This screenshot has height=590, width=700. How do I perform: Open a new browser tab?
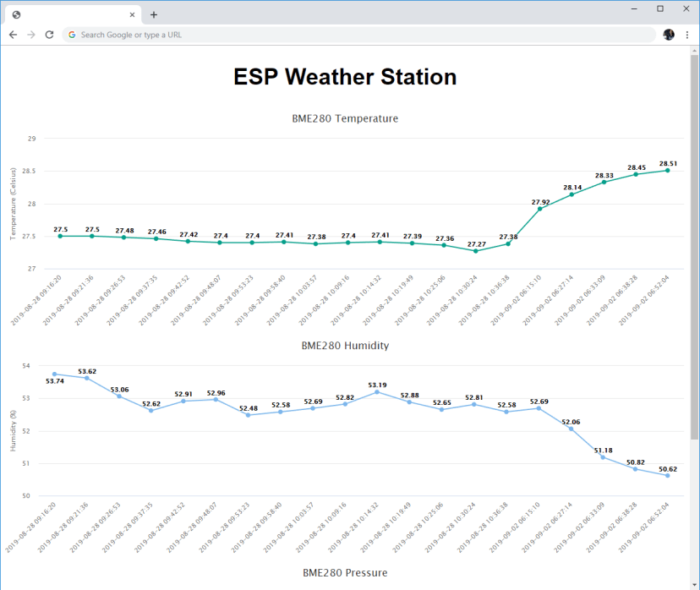point(152,14)
